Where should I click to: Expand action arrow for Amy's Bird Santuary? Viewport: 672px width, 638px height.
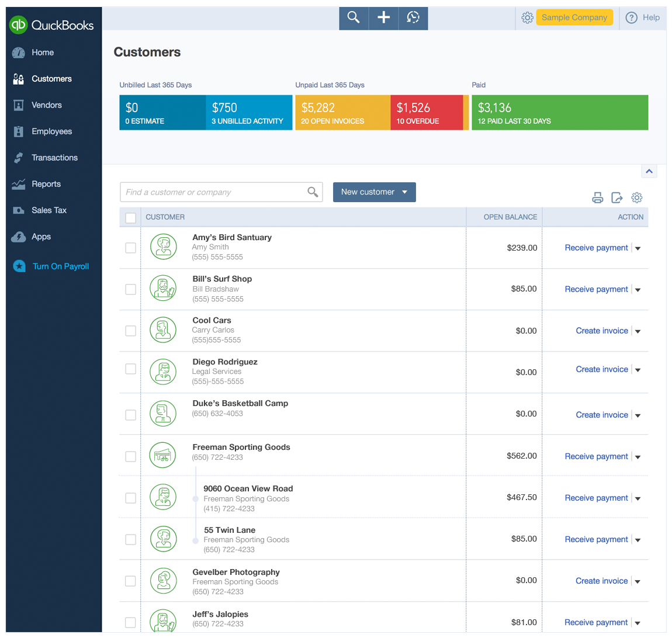[638, 248]
